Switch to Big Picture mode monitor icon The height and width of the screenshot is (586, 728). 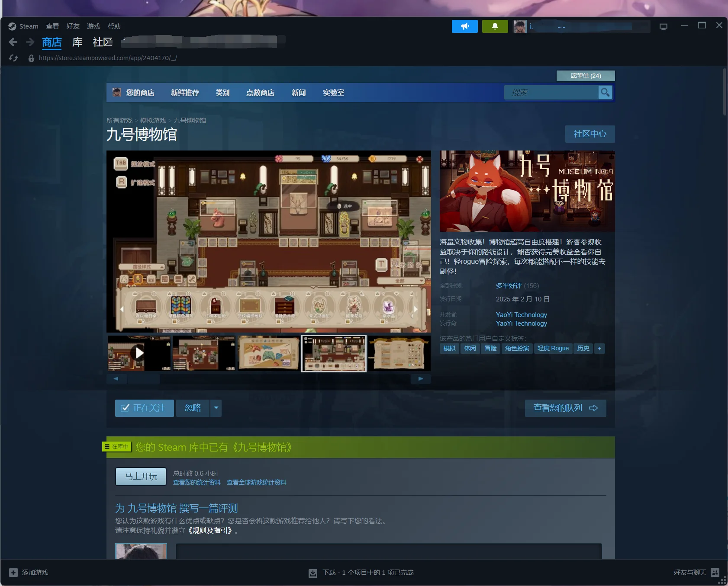(x=663, y=26)
